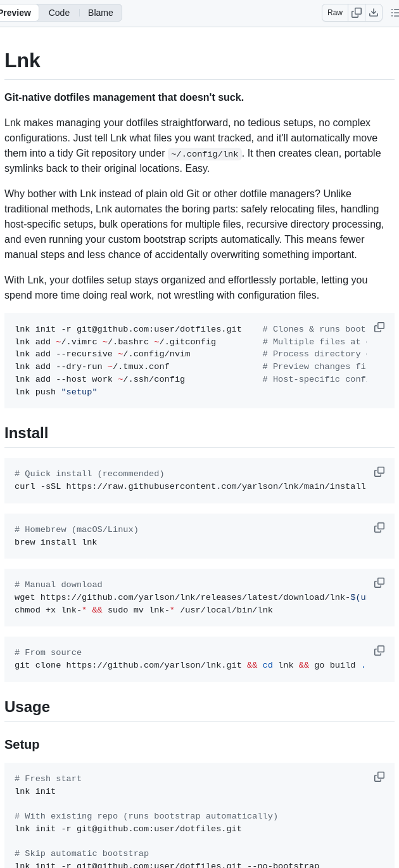Click the Usage section heading
This screenshot has width=399, height=868.
27,707
